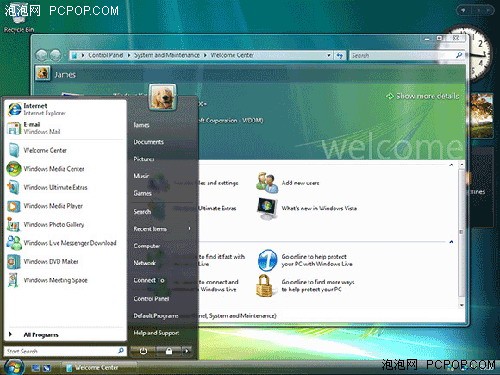Click Control Panel in address breadcrumb
Image resolution: width=500 pixels, height=375 pixels.
[105, 55]
